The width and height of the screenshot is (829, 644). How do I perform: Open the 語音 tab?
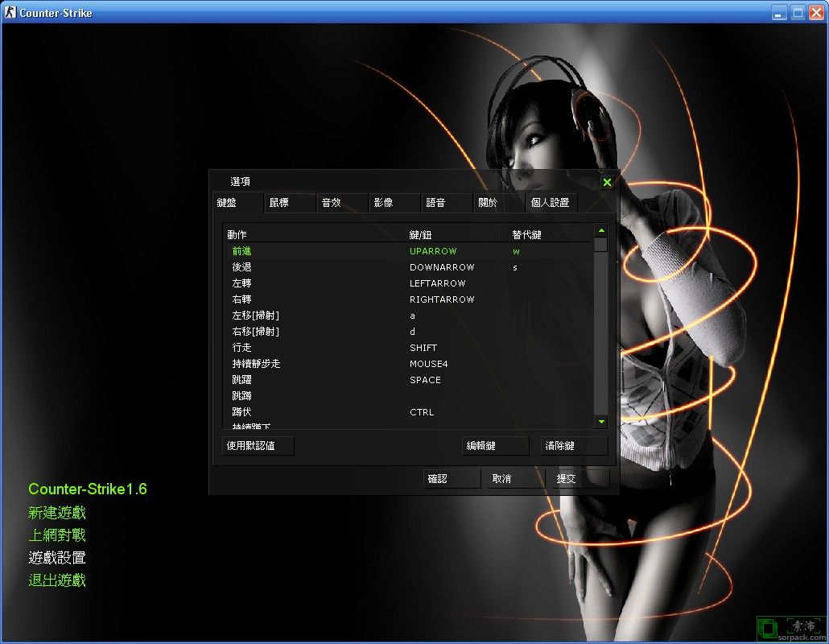(x=446, y=202)
